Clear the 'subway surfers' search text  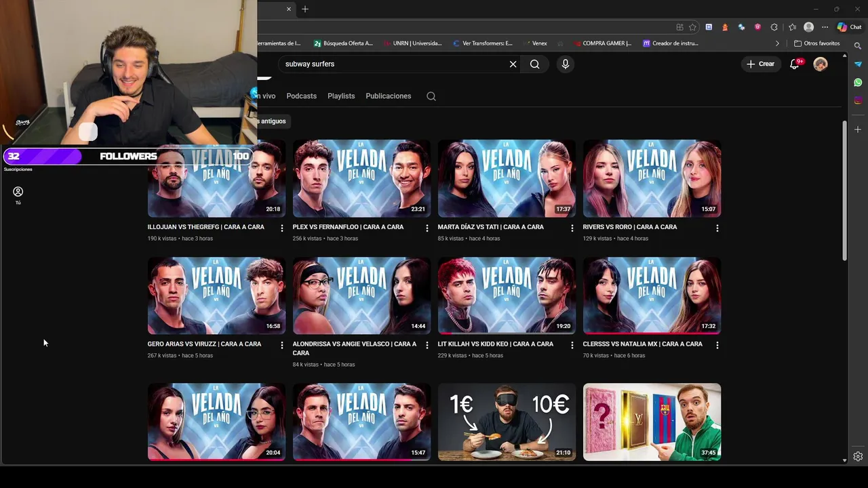pos(513,64)
